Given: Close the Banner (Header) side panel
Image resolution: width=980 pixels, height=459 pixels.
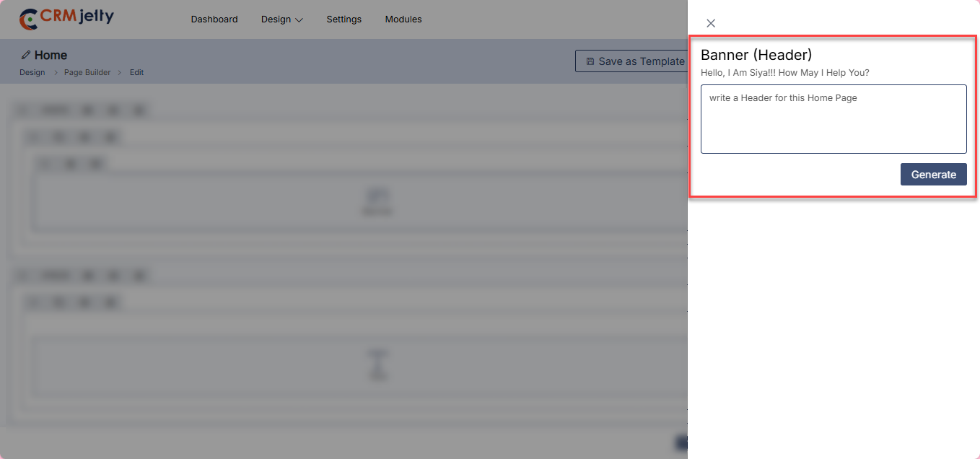Looking at the screenshot, I should pyautogui.click(x=711, y=23).
